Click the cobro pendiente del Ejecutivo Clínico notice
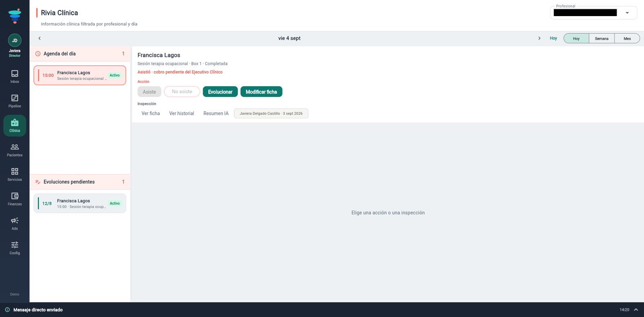This screenshot has height=317, width=644. pos(188,72)
